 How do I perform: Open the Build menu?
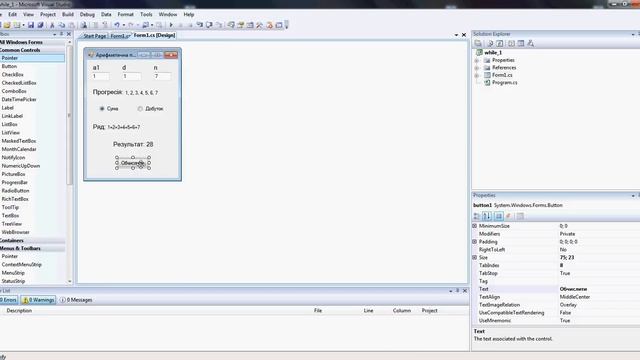click(68, 14)
